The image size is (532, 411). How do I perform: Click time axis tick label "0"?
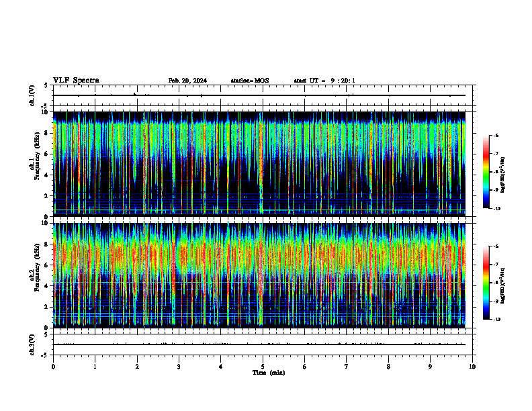[53, 367]
